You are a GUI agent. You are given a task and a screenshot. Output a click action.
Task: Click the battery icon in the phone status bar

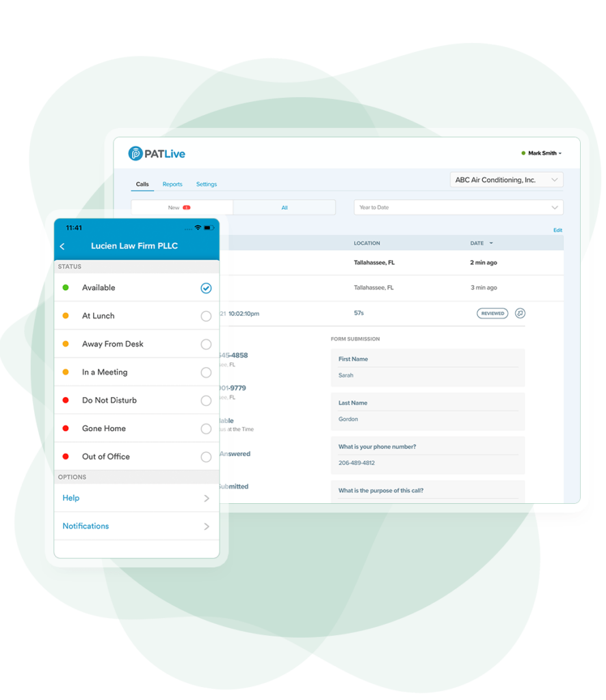coord(209,228)
